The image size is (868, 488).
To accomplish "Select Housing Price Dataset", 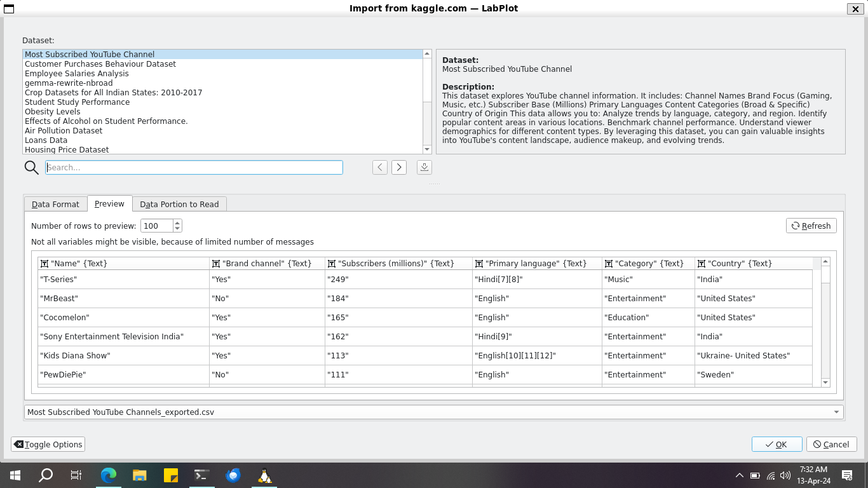I will 222,150.
